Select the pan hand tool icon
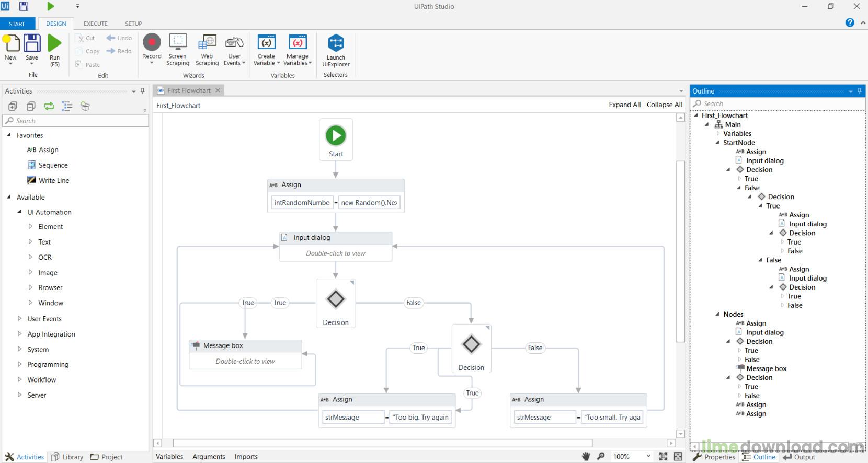Screen dimensions: 868x463 (586, 456)
